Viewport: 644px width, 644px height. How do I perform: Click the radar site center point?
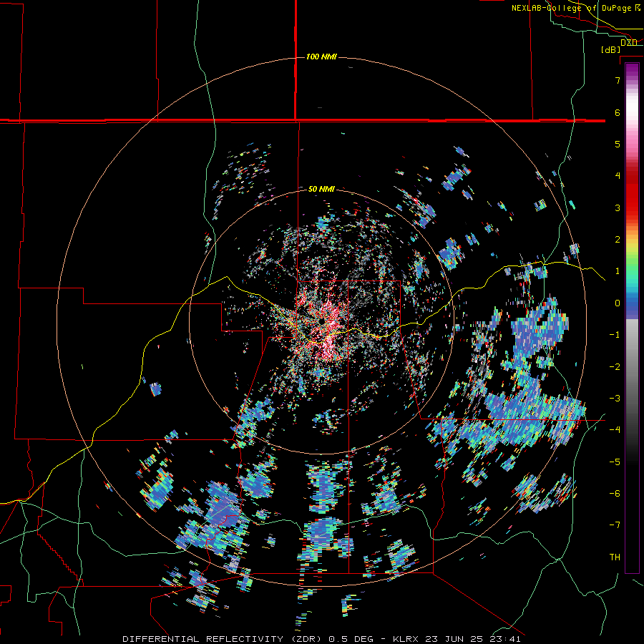pyautogui.click(x=321, y=321)
